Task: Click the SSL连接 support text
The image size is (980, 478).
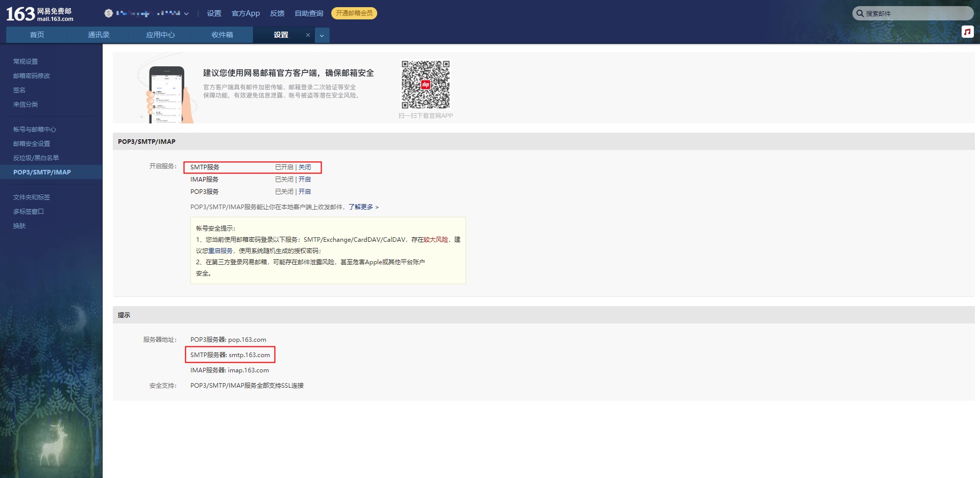Action: pyautogui.click(x=247, y=385)
